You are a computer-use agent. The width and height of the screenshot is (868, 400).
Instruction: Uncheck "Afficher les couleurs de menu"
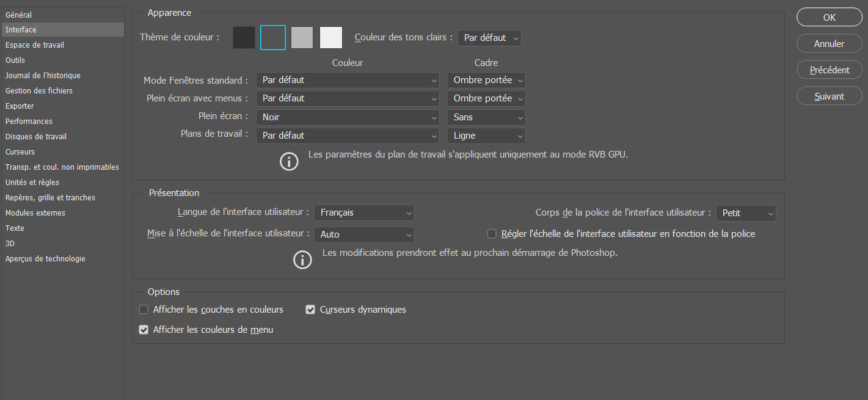(x=143, y=329)
